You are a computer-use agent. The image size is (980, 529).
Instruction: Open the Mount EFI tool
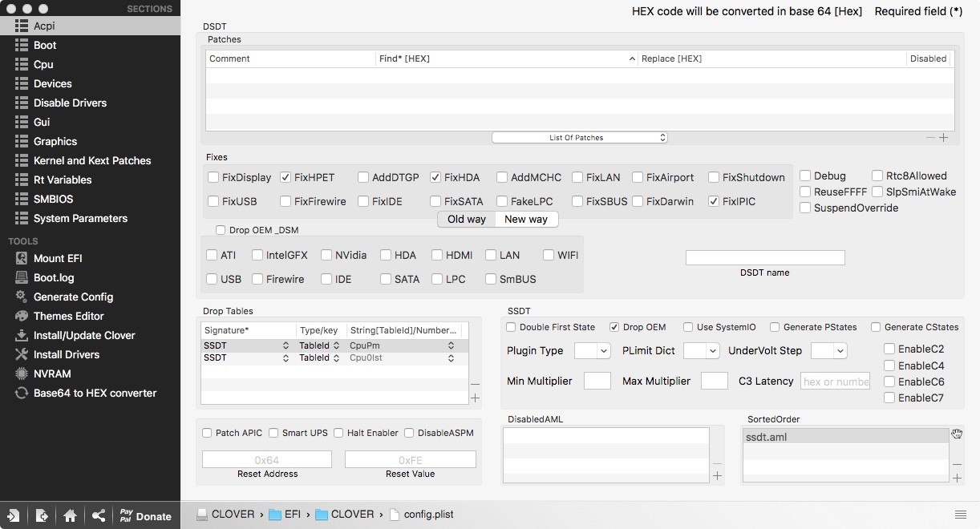coord(57,258)
